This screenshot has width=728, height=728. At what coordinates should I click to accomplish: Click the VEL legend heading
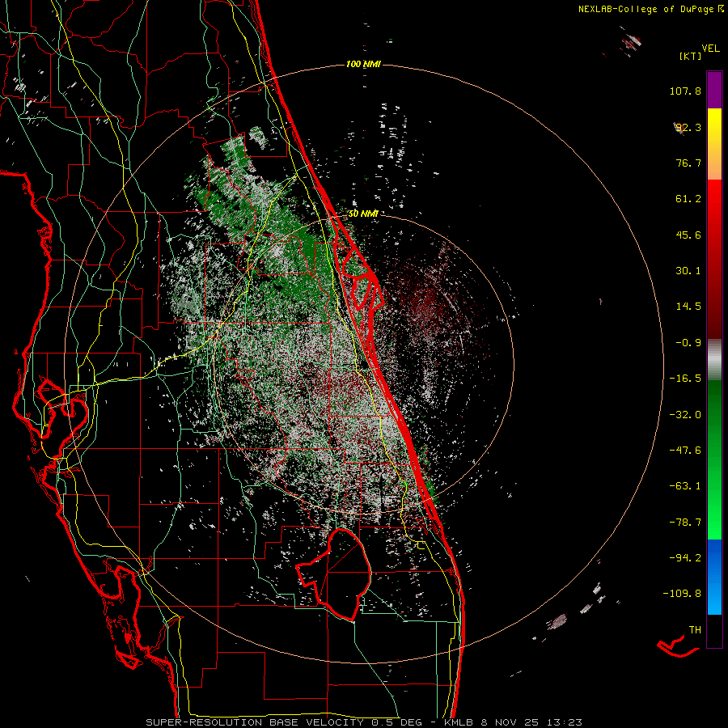coord(710,48)
